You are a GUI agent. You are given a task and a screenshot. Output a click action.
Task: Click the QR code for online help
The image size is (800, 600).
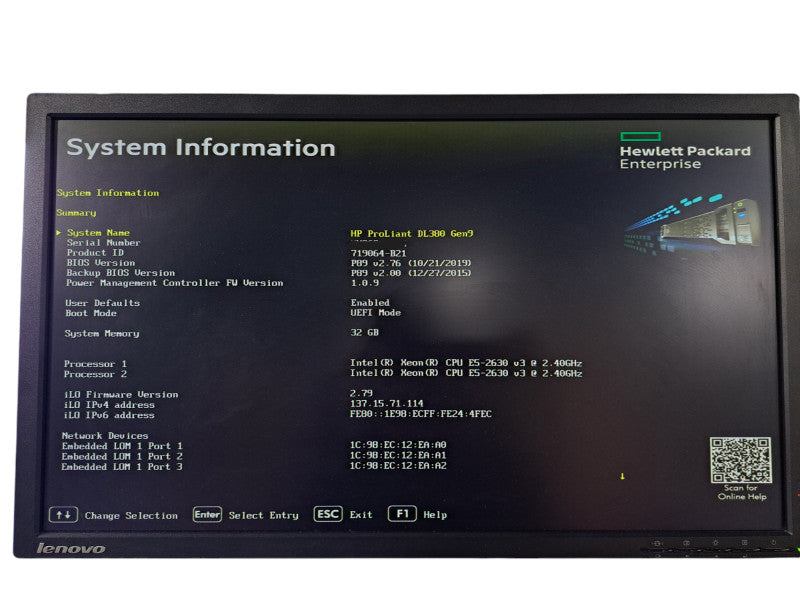pos(741,460)
